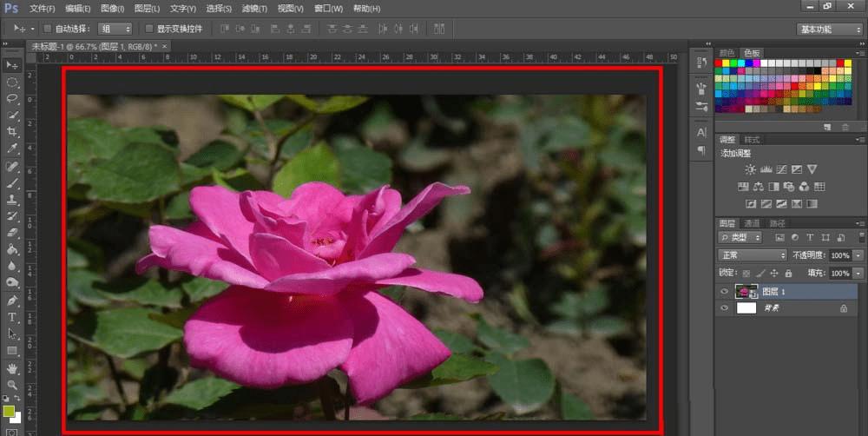Select the Move tool in the toolbox

(12, 65)
